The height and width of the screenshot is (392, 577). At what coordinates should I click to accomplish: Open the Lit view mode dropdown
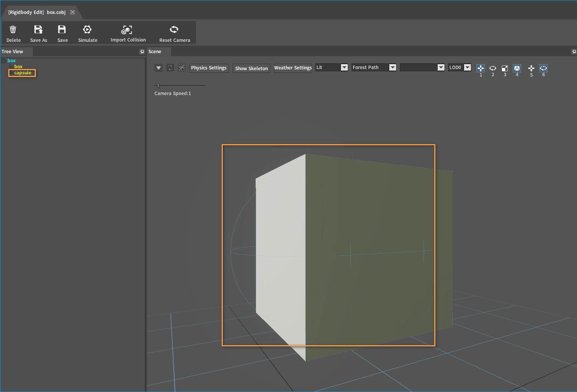pyautogui.click(x=332, y=68)
